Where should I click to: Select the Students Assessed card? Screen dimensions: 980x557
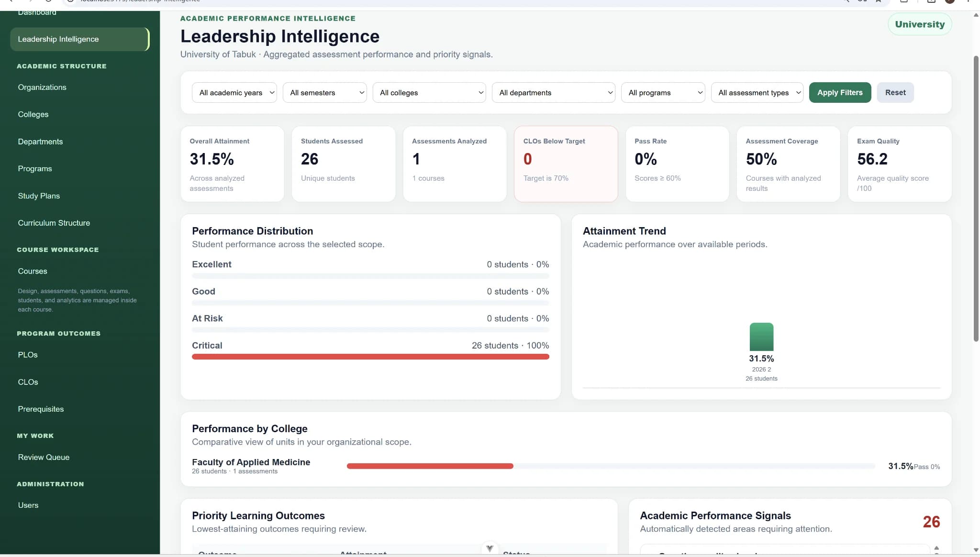[x=344, y=164]
